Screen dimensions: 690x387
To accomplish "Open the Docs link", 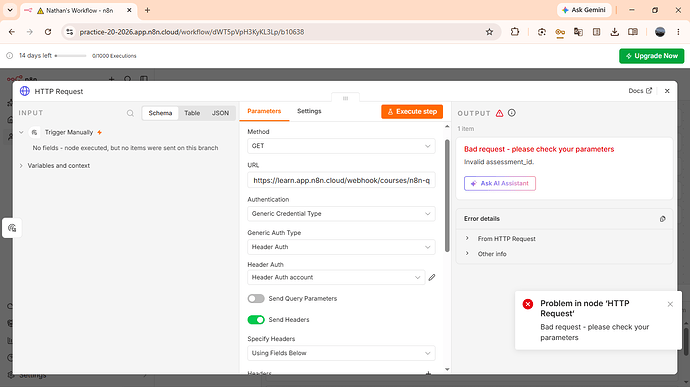I will click(640, 91).
